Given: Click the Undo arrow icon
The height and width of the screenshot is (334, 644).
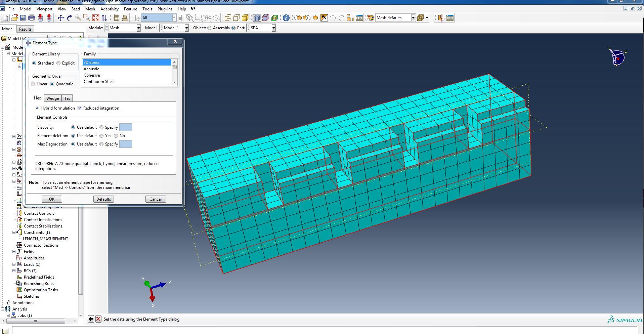Looking at the screenshot, I should [333, 18].
